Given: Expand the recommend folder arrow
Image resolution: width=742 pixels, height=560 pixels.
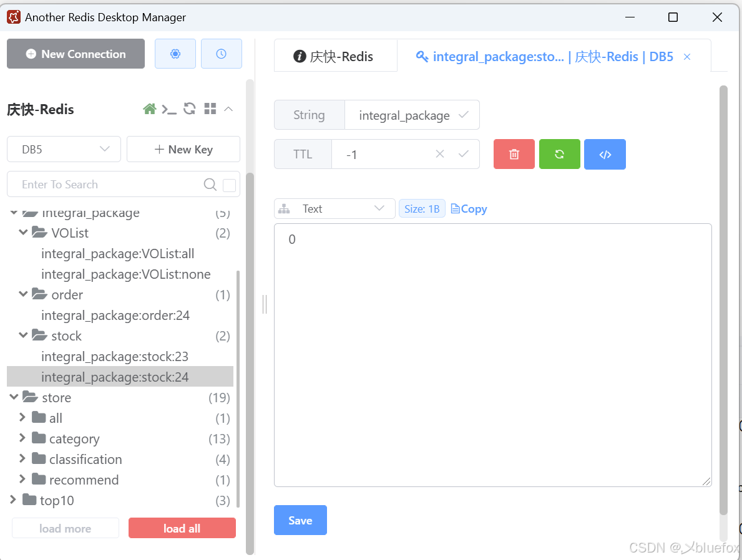Looking at the screenshot, I should 22,479.
